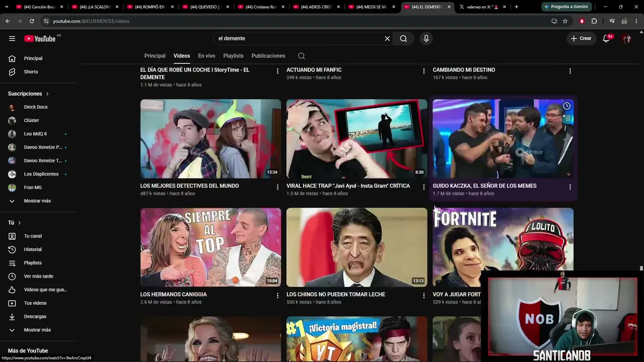Click the page's vertical scrollbar
Viewport: 644px width, 362px height.
point(641,269)
